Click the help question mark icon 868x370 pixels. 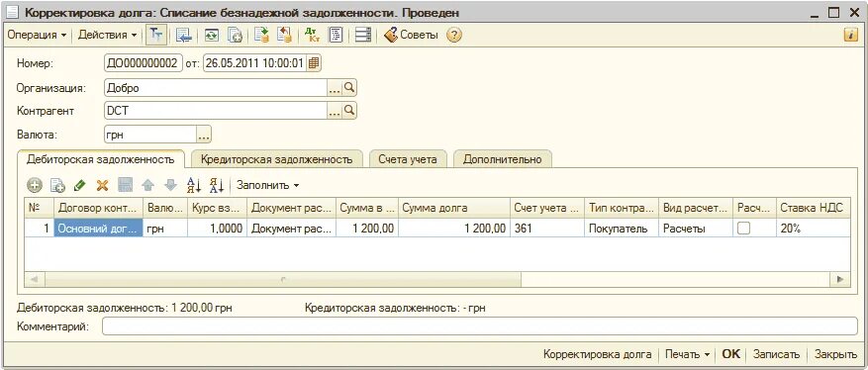[x=454, y=35]
